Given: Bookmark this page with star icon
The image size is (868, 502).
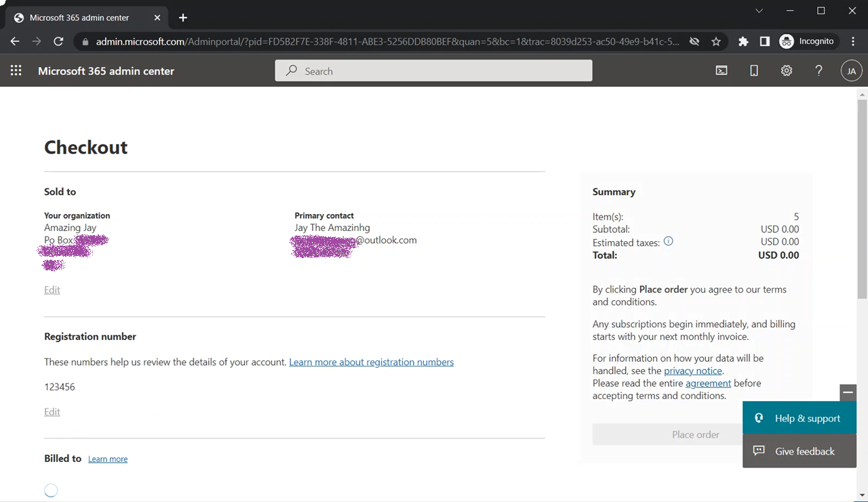Looking at the screenshot, I should (716, 41).
